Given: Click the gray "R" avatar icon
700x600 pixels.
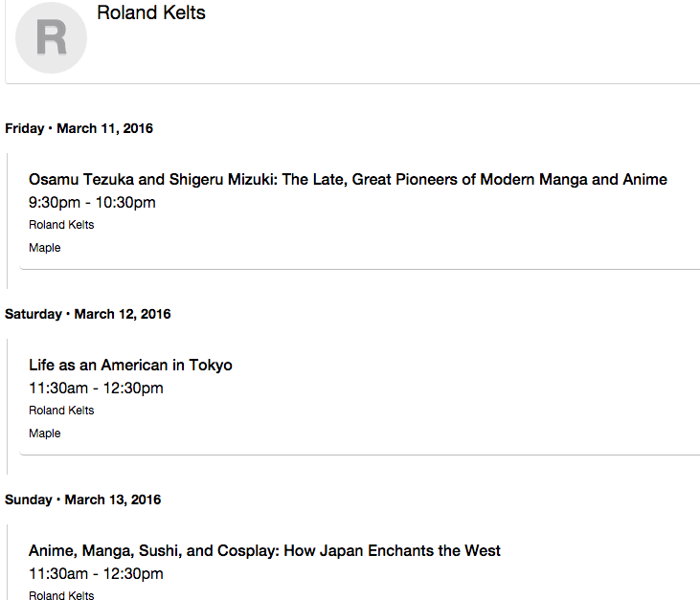Looking at the screenshot, I should coord(52,38).
